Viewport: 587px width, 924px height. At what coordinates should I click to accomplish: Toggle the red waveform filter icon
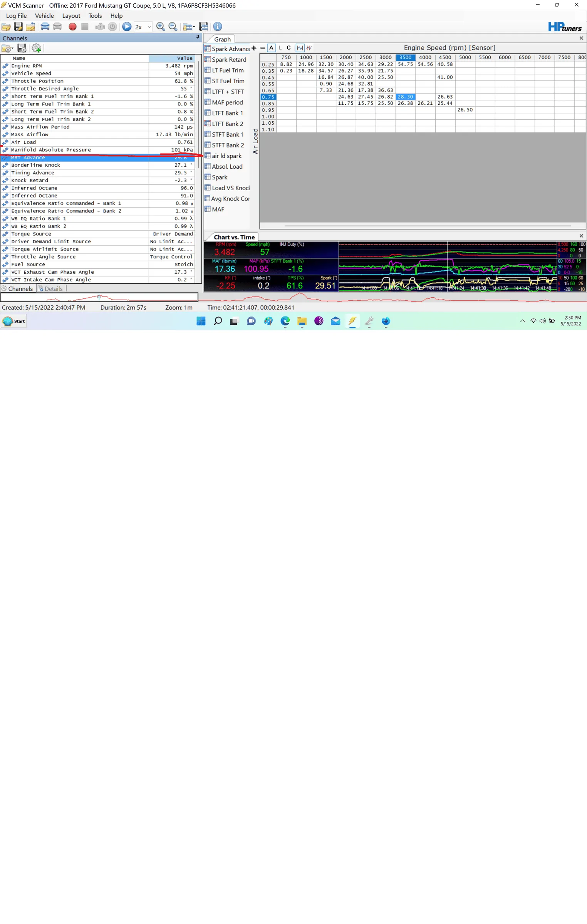pos(309,48)
